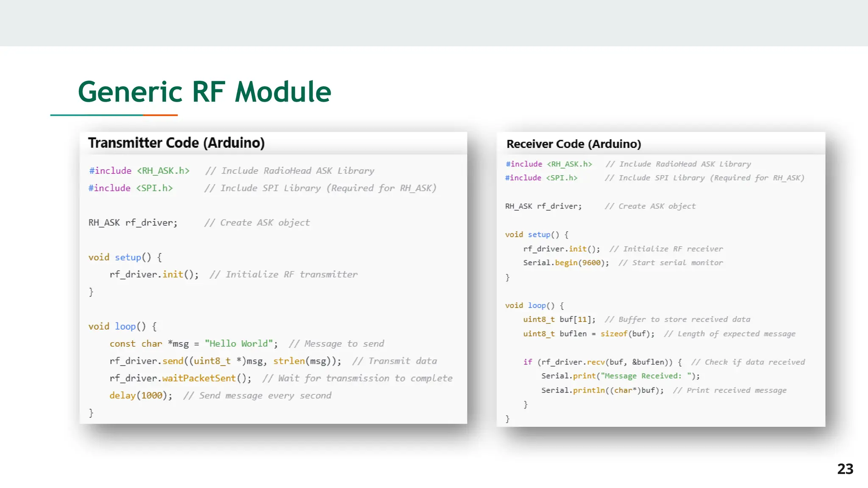The height and width of the screenshot is (488, 868).
Task: Click the rf_driver.waitPacketSent() line
Action: point(180,378)
